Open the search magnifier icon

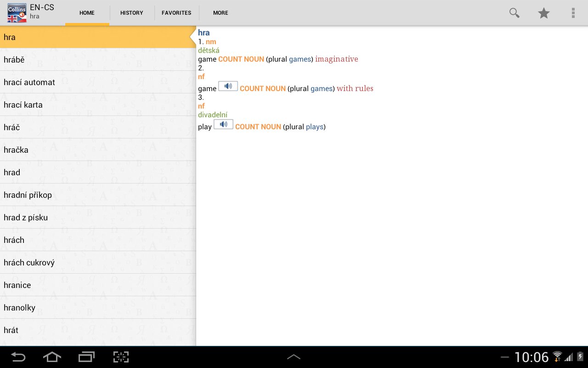514,13
